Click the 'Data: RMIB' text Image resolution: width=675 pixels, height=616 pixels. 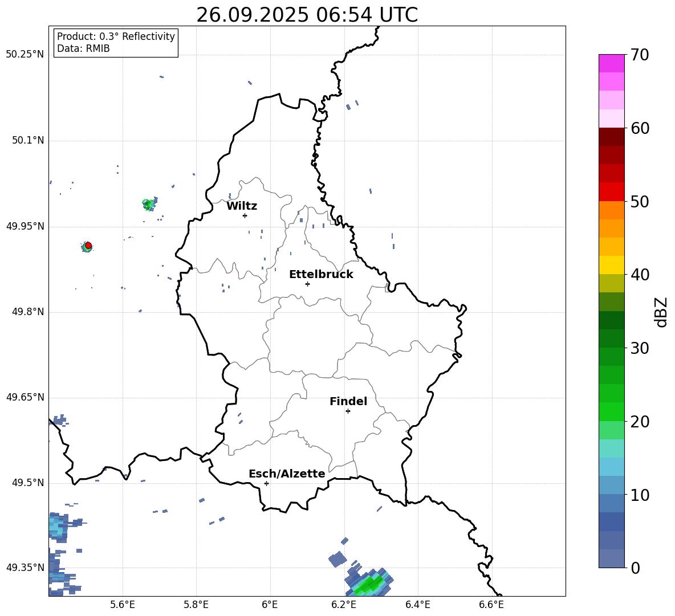[83, 48]
